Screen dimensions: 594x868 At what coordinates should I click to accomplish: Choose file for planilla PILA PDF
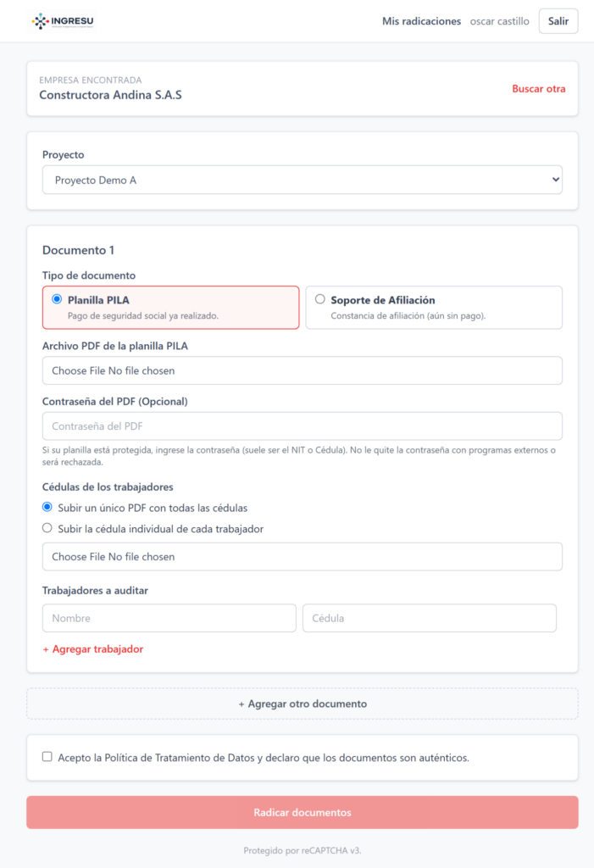pos(303,370)
